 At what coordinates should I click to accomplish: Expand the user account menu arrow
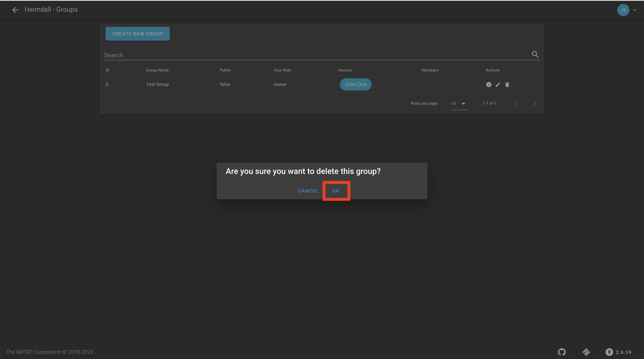(x=635, y=10)
